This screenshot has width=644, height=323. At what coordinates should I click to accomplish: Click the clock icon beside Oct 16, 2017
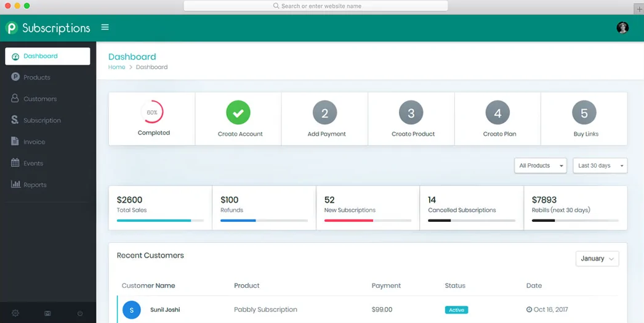pyautogui.click(x=529, y=309)
